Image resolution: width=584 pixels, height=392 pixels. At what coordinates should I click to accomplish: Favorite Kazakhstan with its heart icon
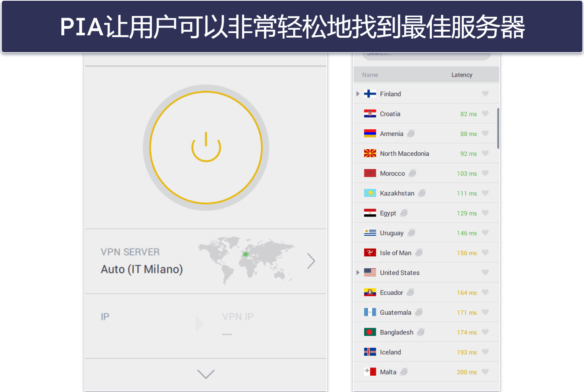click(485, 193)
